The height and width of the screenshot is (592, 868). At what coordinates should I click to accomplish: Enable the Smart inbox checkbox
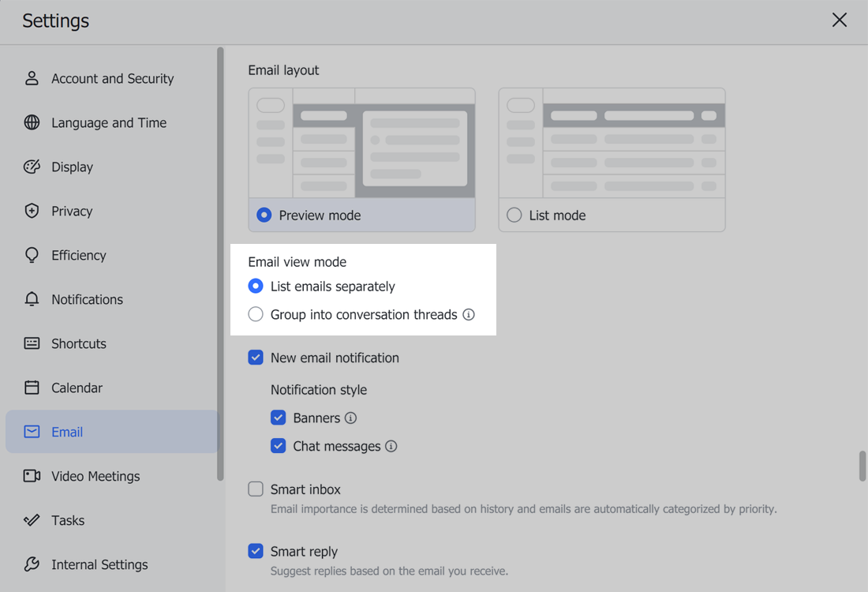click(256, 489)
